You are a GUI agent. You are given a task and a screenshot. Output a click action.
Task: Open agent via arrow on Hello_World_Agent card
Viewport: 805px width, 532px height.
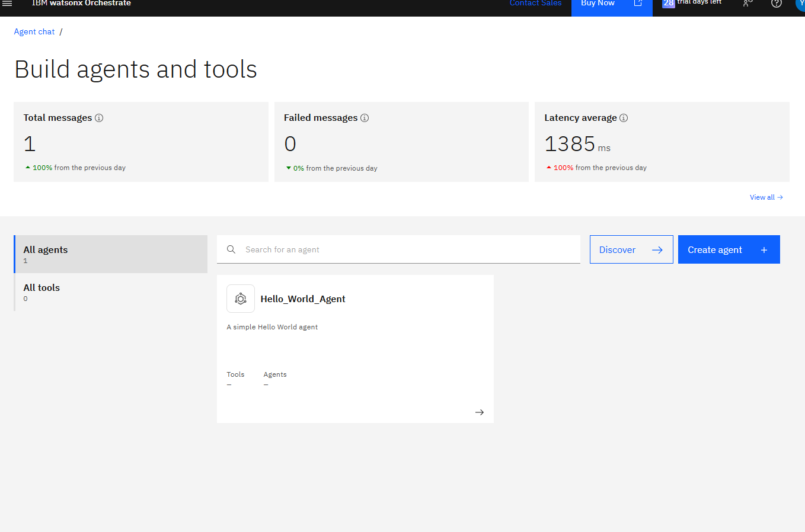point(480,412)
